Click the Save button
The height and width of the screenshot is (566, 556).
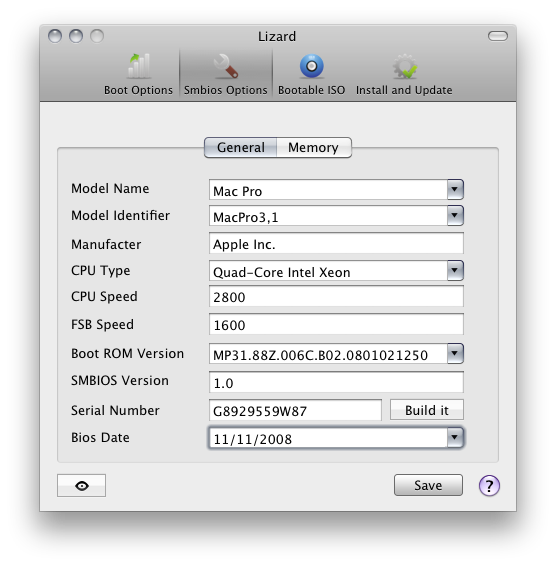[428, 485]
